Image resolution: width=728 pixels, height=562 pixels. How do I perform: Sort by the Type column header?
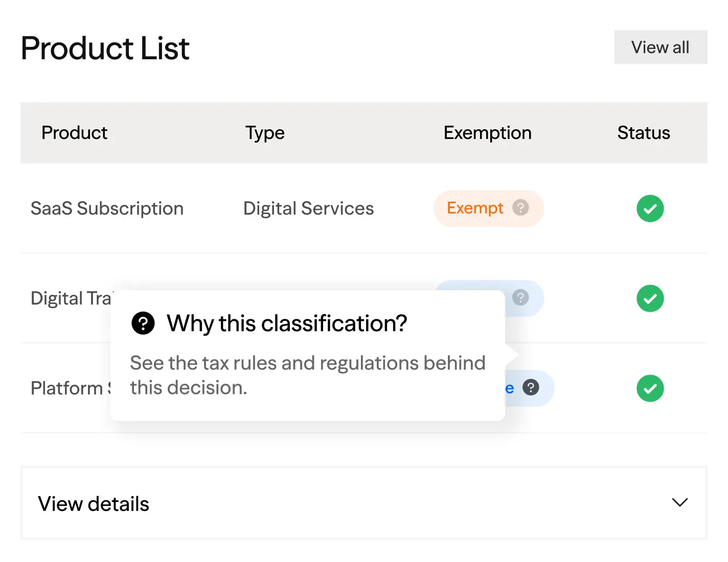pos(264,133)
